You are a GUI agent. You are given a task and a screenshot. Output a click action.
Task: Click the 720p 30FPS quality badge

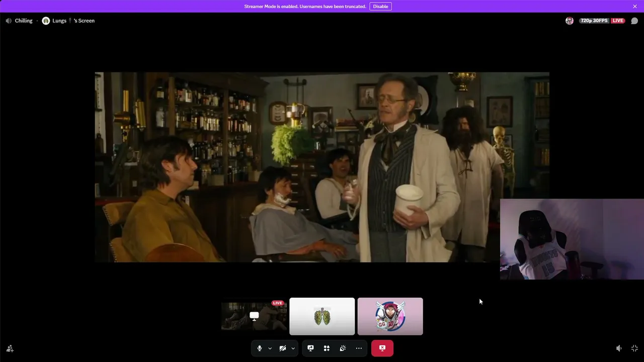click(595, 21)
